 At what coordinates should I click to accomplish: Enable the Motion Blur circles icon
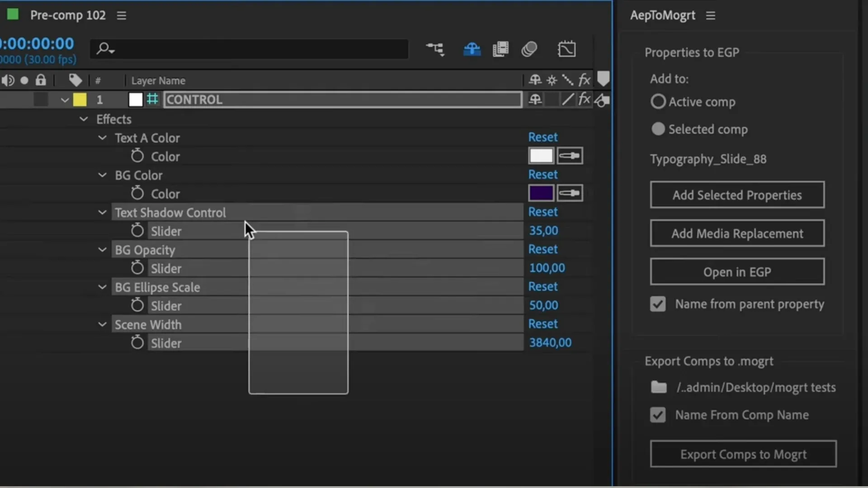(x=529, y=49)
